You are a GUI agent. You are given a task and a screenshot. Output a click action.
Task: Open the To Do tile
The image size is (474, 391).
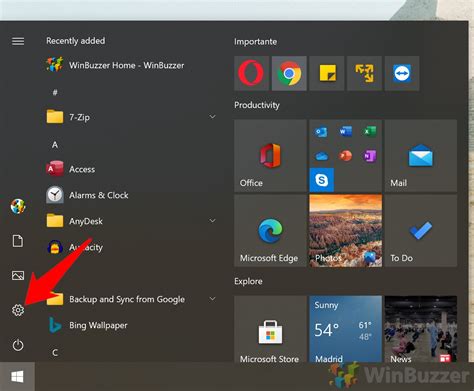421,231
